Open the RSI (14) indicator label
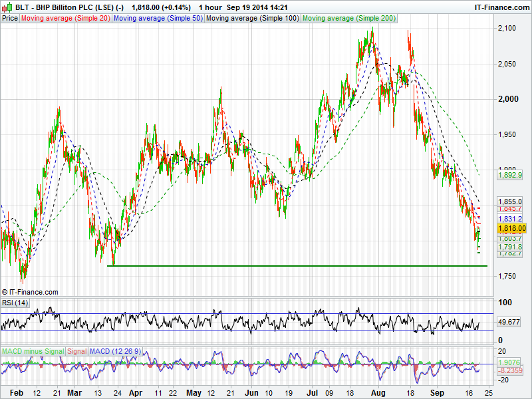 15,303
